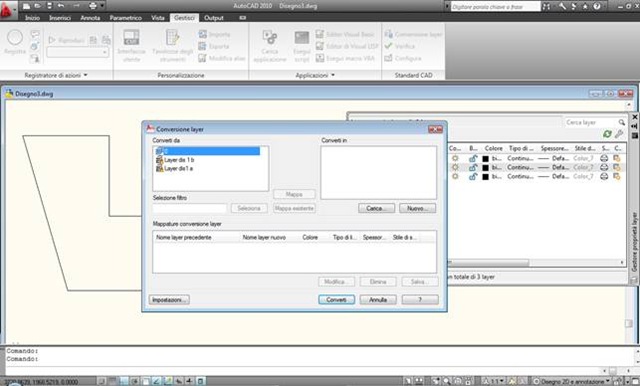
Task: Click the ? help button in dialog
Action: (420, 299)
